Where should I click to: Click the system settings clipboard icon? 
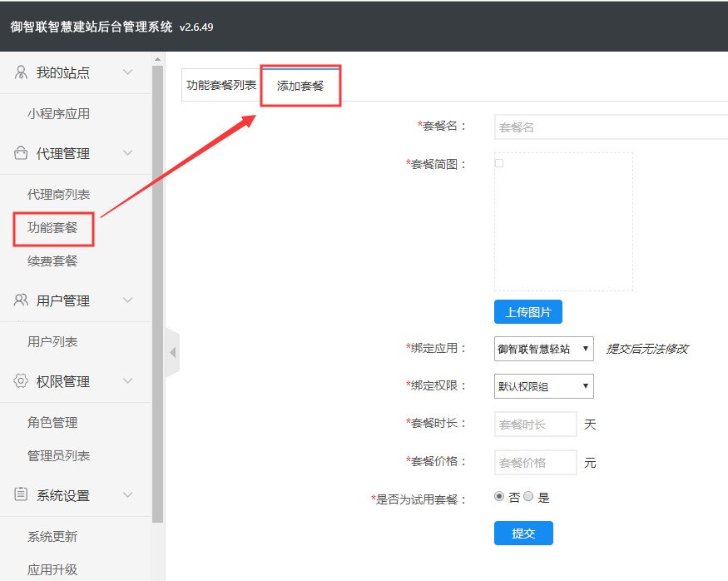21,495
